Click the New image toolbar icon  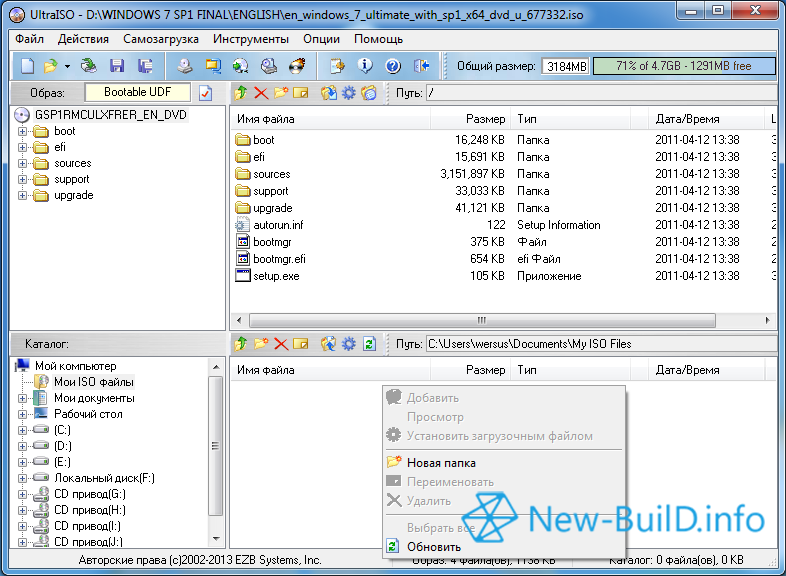[26, 66]
